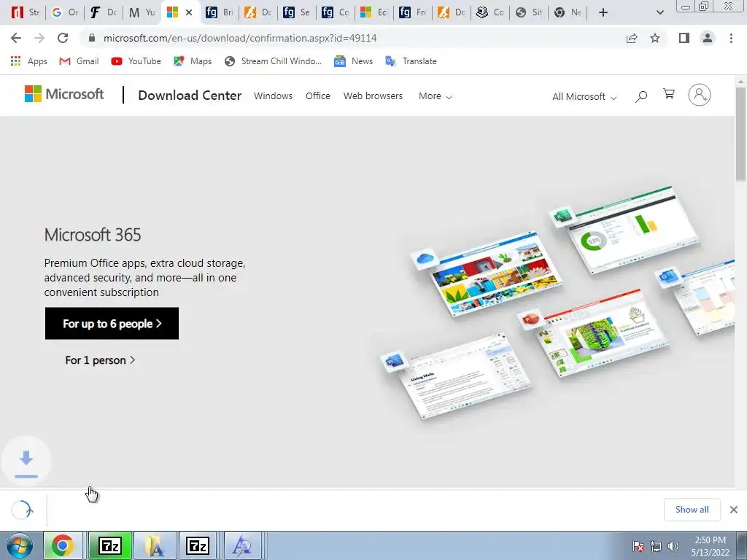The height and width of the screenshot is (560, 747).
Task: Open the YouTube bookmark
Action: [136, 61]
